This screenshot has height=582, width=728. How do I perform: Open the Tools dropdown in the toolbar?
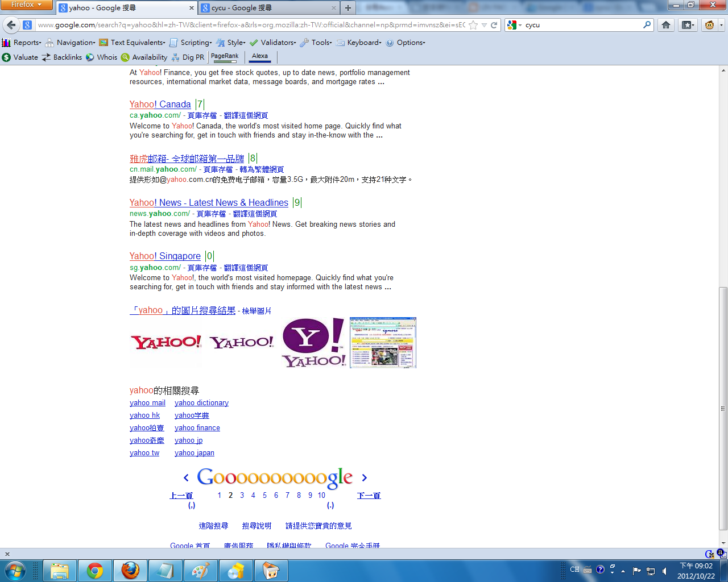[x=316, y=43]
